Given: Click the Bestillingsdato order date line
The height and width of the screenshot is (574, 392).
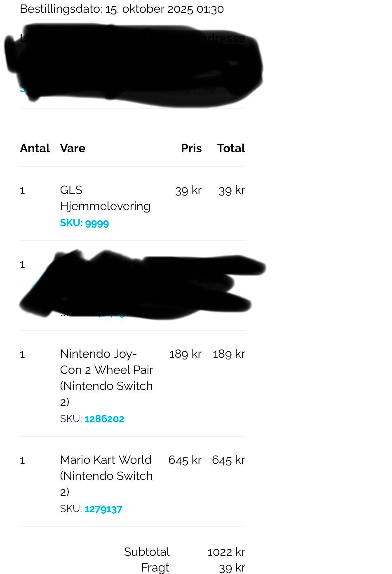Looking at the screenshot, I should click(122, 9).
